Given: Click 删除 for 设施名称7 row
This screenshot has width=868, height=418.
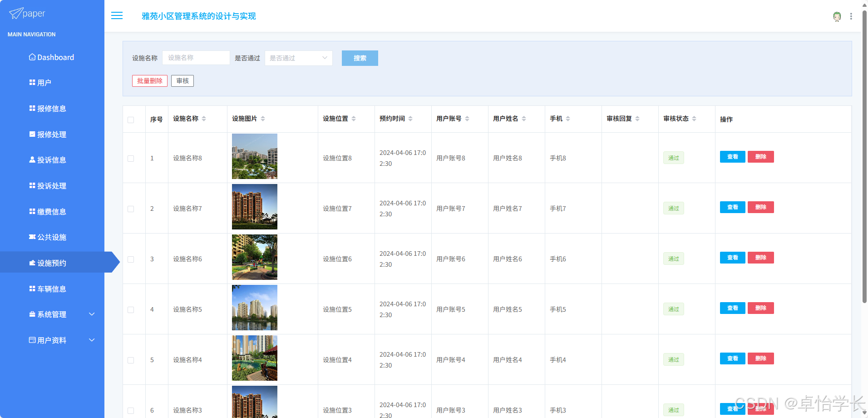Looking at the screenshot, I should (x=761, y=207).
